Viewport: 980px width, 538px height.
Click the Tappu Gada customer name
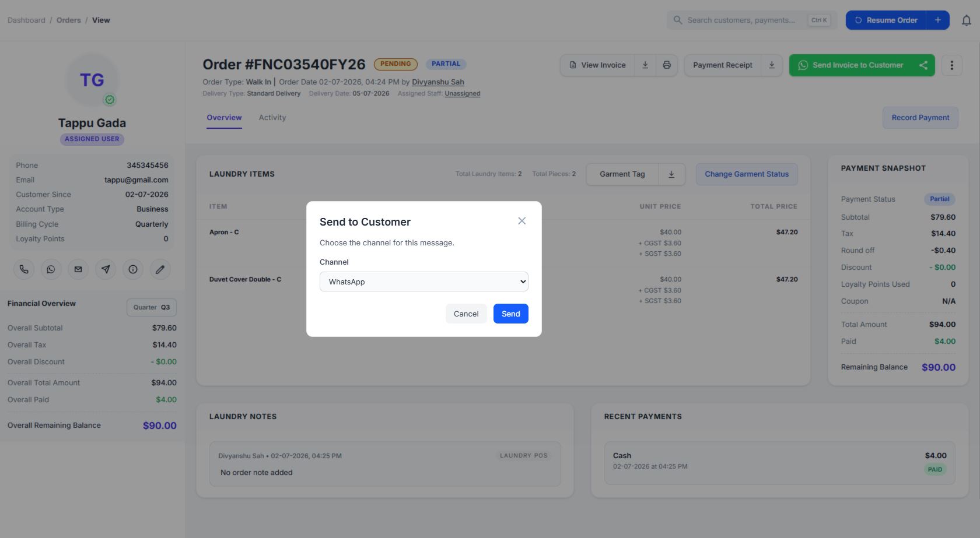point(92,123)
